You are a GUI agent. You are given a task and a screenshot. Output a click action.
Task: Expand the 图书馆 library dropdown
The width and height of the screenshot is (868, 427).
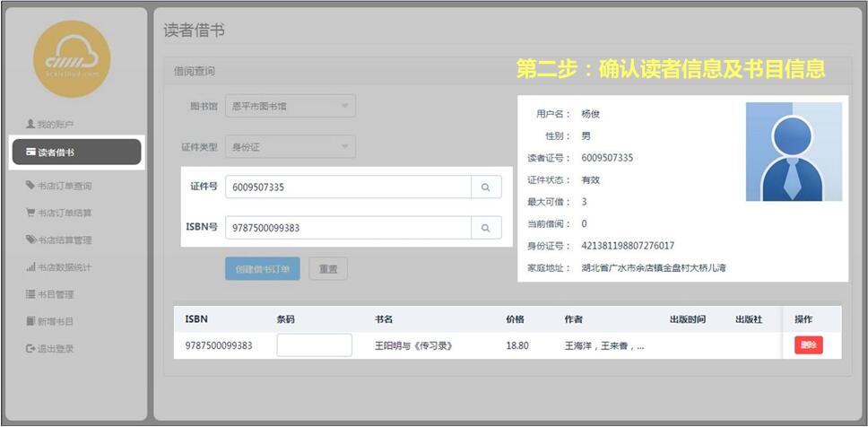point(290,106)
